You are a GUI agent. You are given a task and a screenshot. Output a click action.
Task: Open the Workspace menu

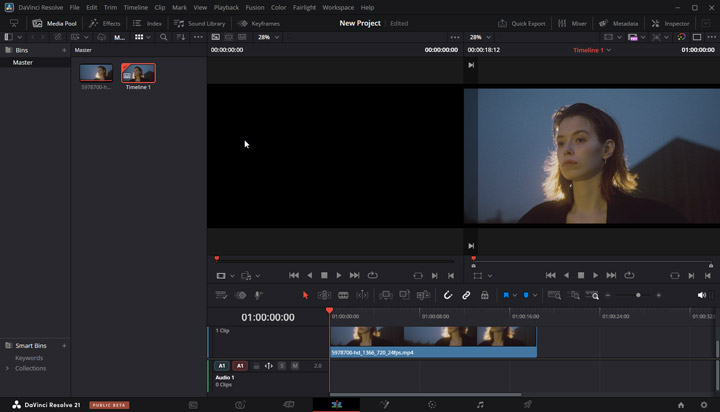pos(338,7)
